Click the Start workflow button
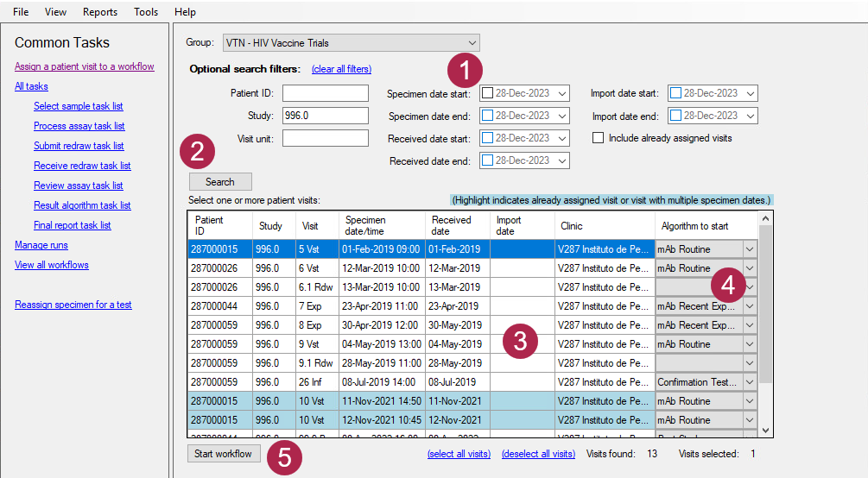This screenshot has width=868, height=478. [x=223, y=454]
